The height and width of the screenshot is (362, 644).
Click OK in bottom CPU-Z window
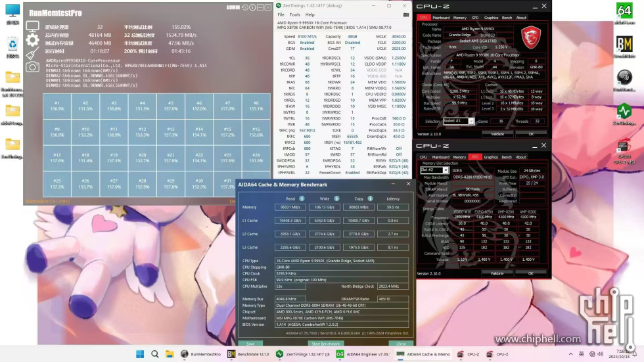531,273
